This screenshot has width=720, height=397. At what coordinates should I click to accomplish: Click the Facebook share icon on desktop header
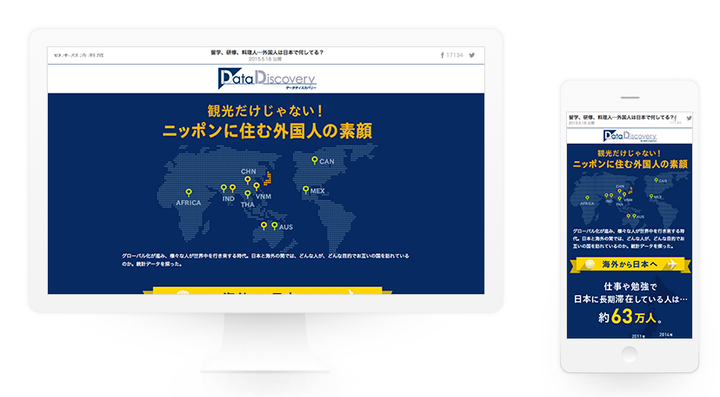(x=442, y=55)
